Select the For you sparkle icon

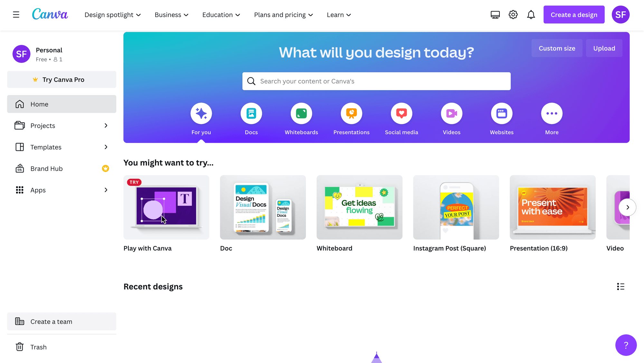(201, 113)
